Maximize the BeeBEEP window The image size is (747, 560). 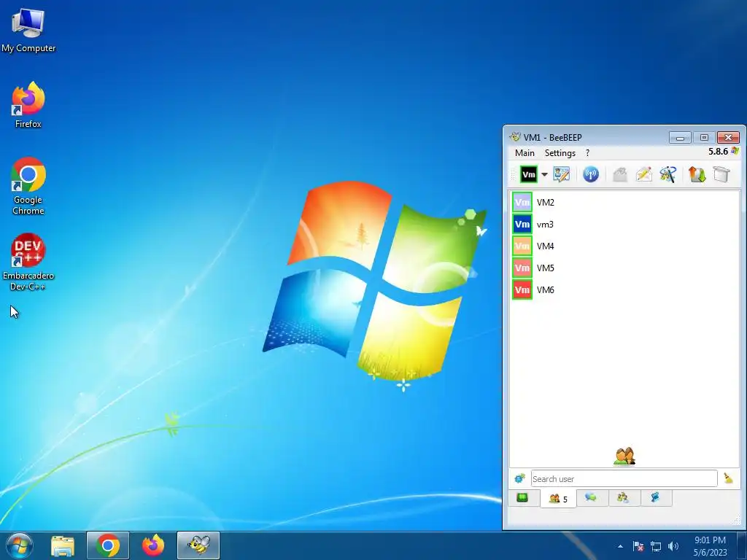[704, 138]
